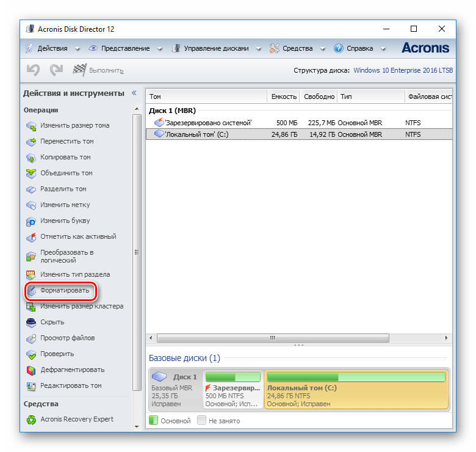Screen dimensions: 476x452
Task: Click the right arrow of horizontal scrollbar
Action: [446, 338]
